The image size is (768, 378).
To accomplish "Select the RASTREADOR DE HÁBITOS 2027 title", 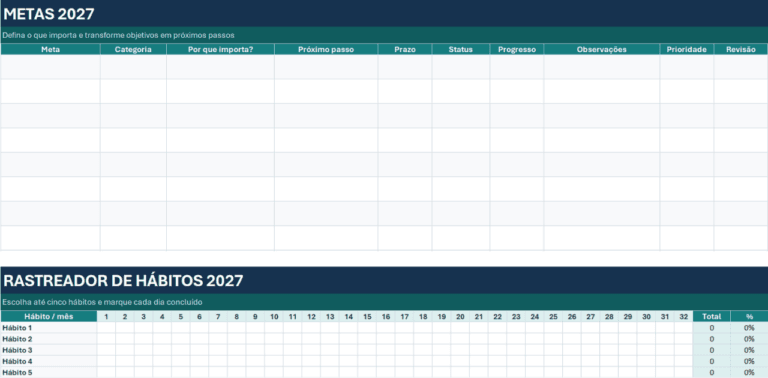I will pyautogui.click(x=384, y=280).
